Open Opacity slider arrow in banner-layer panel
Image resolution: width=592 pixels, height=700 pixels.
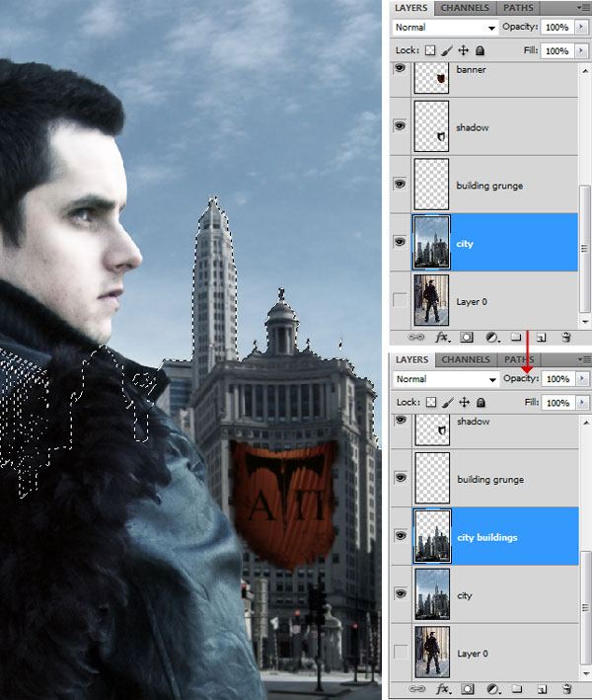[581, 27]
